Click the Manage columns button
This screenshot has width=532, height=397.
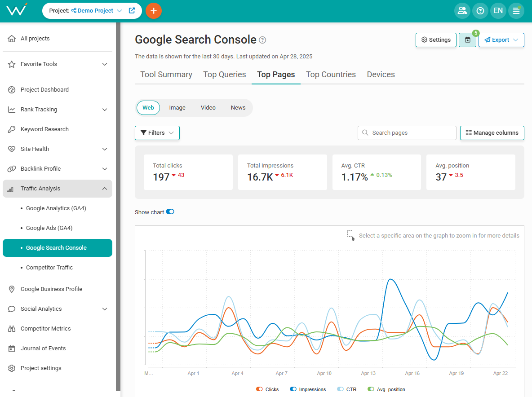(492, 133)
